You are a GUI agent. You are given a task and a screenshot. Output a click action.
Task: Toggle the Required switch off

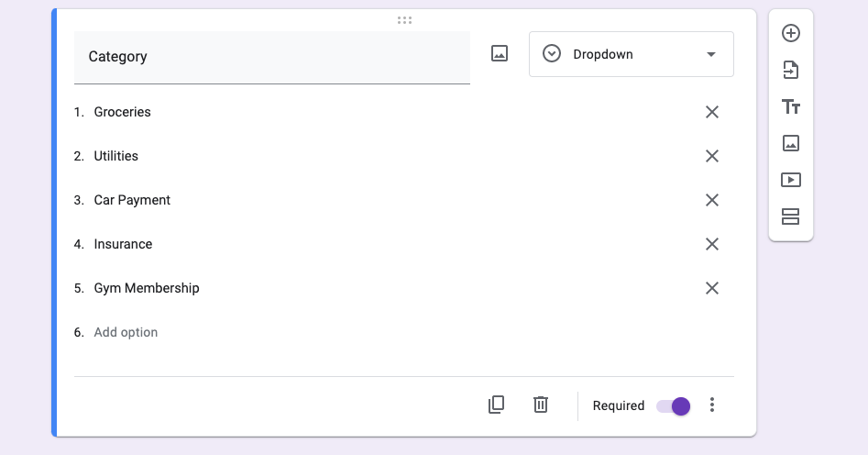(x=674, y=405)
